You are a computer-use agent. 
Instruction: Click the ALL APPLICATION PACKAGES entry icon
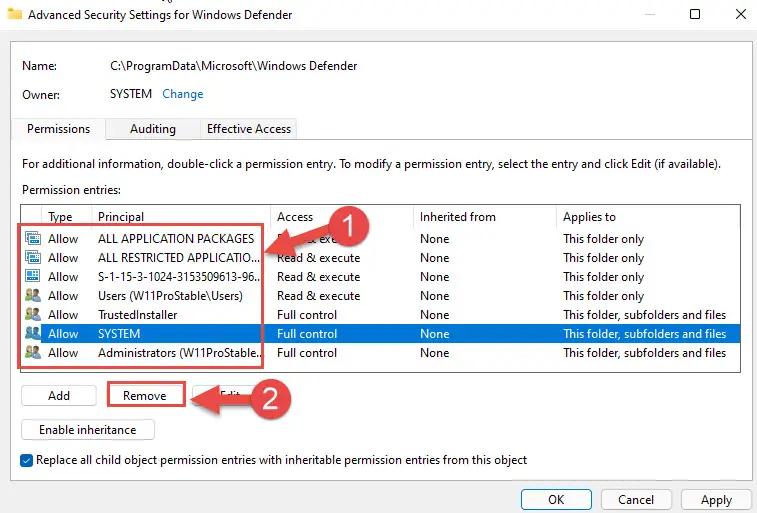tap(33, 238)
